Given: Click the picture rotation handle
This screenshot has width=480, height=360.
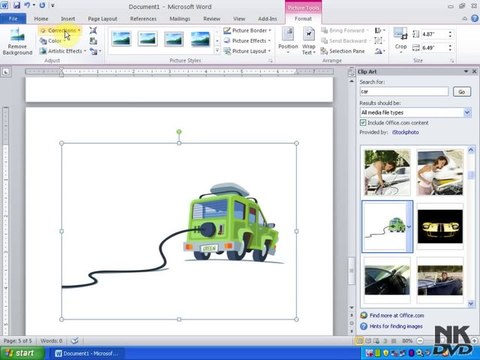Looking at the screenshot, I should click(x=179, y=132).
